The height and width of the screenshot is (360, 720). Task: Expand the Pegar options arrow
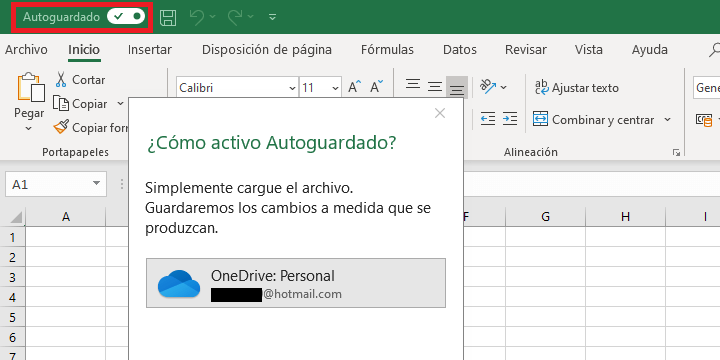29,129
